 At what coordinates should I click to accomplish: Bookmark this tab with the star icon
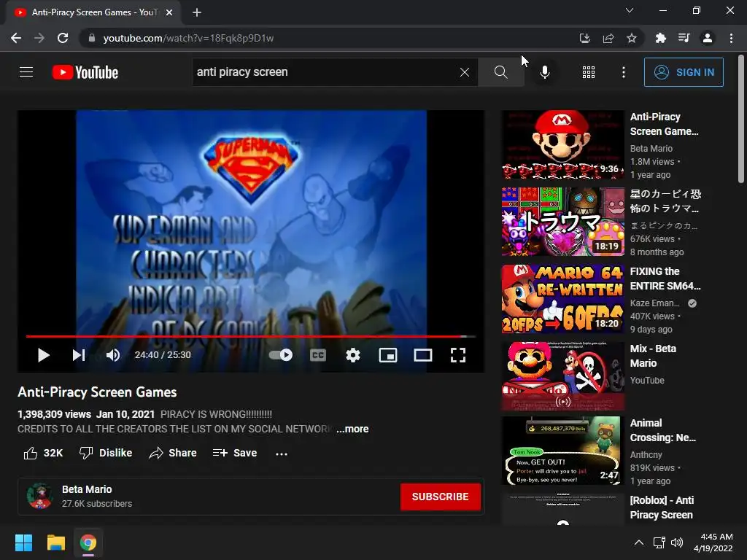pos(632,38)
